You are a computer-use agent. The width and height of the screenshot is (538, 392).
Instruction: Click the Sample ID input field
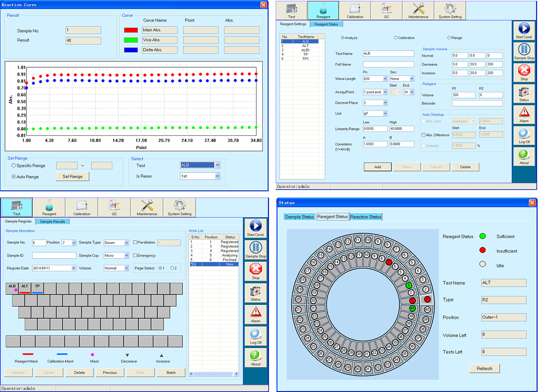(x=54, y=255)
